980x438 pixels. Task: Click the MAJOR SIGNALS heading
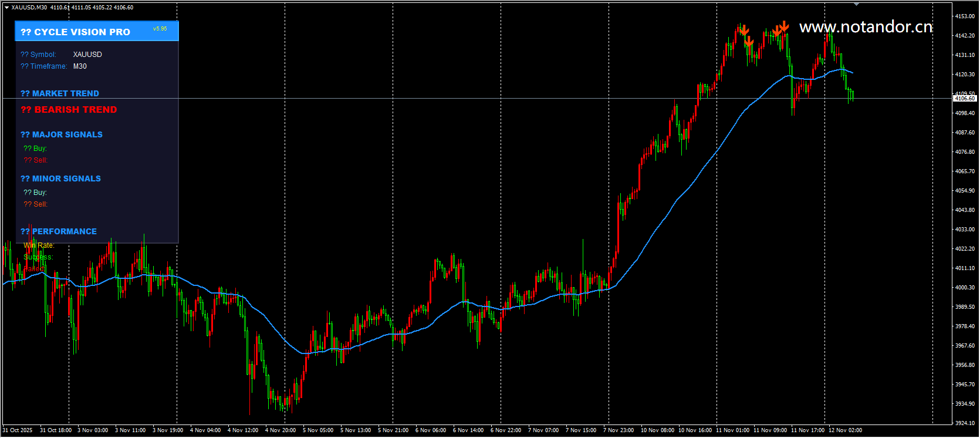pyautogui.click(x=62, y=134)
